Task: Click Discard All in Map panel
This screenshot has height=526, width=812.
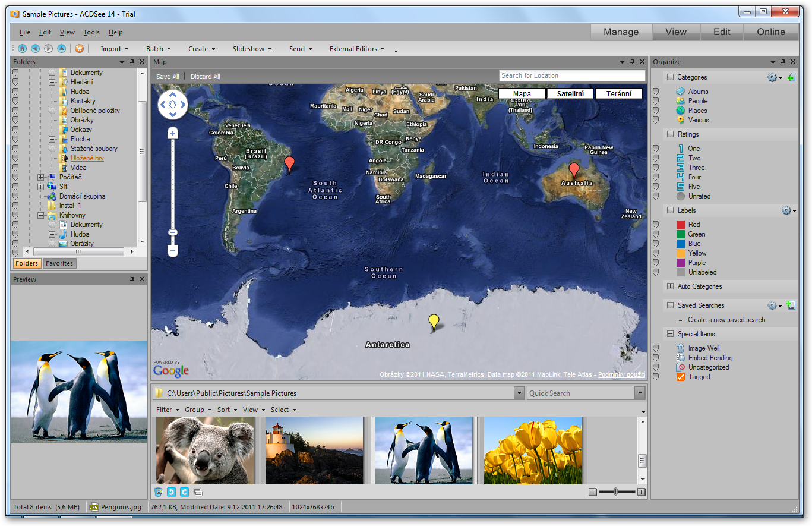Action: 206,77
